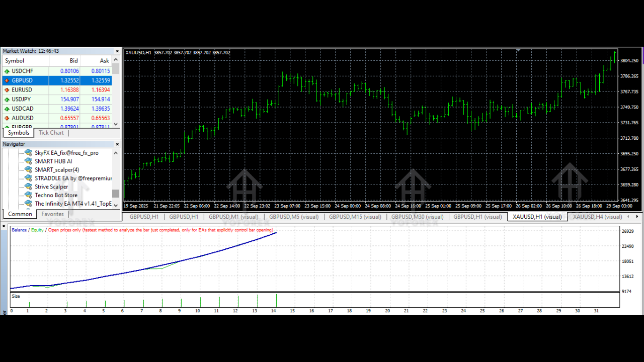644x362 pixels.
Task: Close the Navigator panel
Action: point(117,144)
